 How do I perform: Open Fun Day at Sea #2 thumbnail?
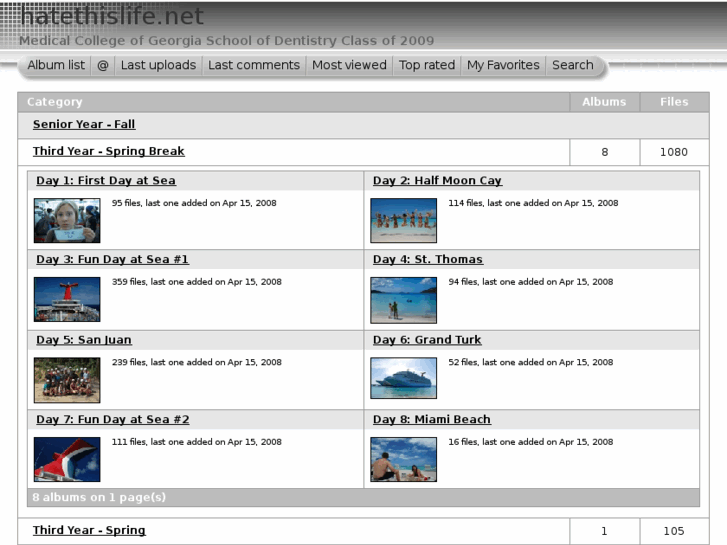coord(67,459)
